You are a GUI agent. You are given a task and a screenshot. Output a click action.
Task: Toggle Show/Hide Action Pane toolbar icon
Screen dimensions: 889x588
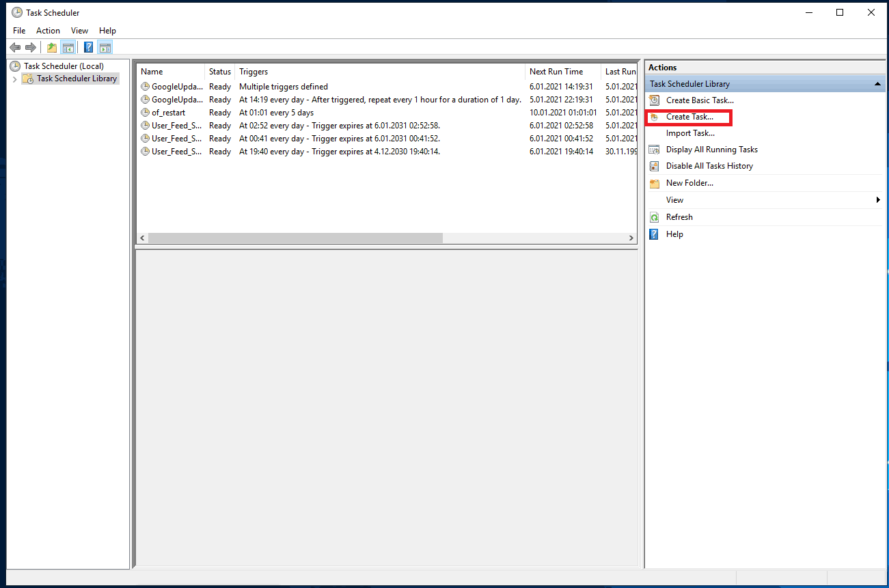click(x=105, y=47)
